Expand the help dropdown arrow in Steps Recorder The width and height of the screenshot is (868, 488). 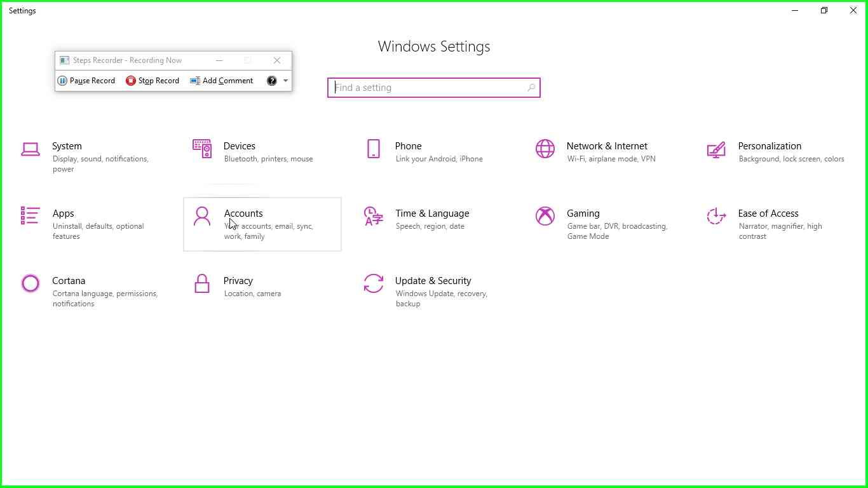pos(286,81)
